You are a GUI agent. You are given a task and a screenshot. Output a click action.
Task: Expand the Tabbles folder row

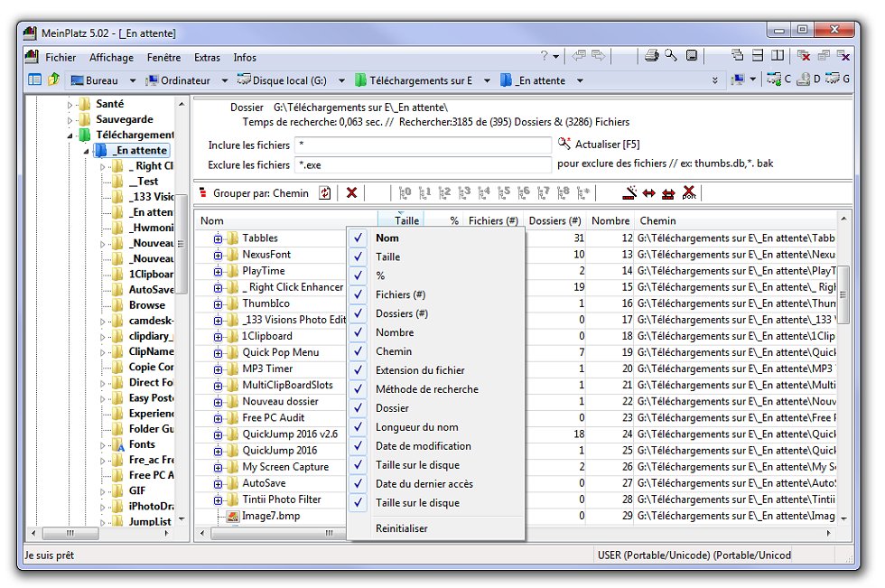pos(218,238)
